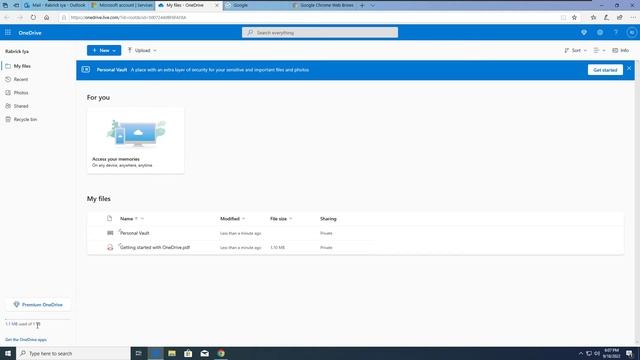Dismiss the Personal Vault banner

[x=629, y=69]
